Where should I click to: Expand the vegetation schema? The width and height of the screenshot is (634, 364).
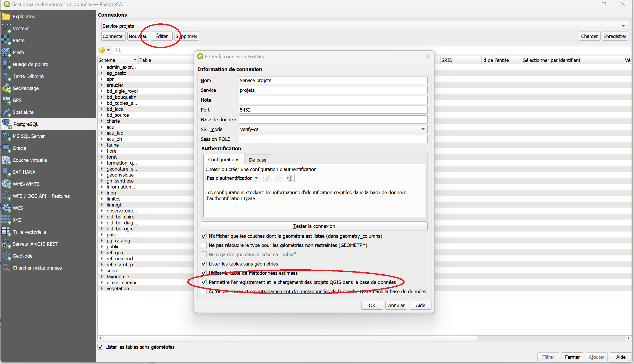[102, 288]
